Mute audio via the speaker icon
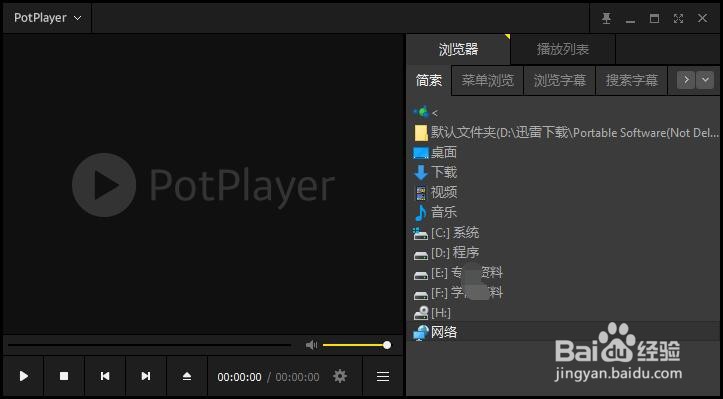This screenshot has height=399, width=723. point(312,345)
